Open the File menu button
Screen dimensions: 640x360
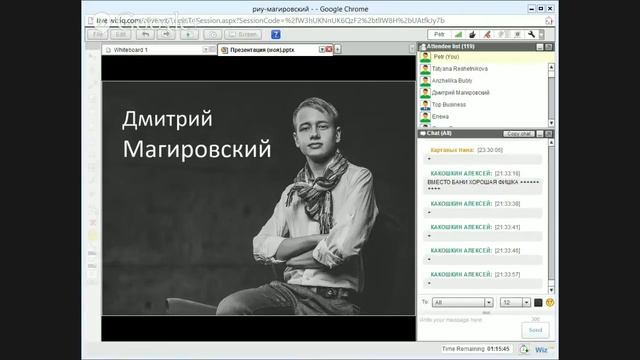tap(98, 35)
